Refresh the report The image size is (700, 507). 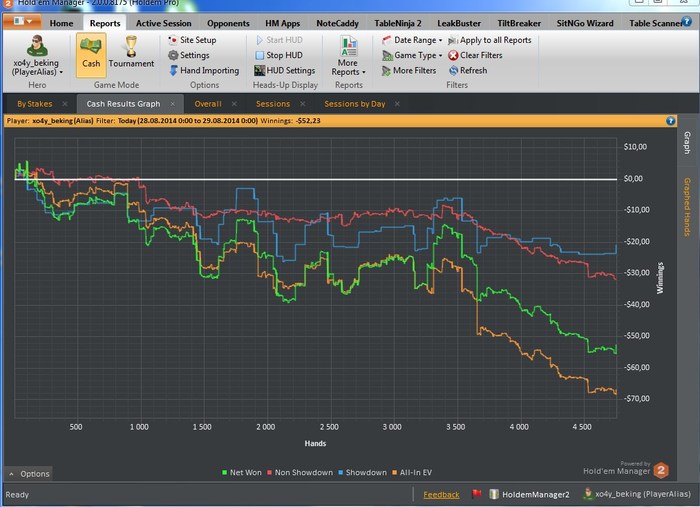tap(467, 71)
